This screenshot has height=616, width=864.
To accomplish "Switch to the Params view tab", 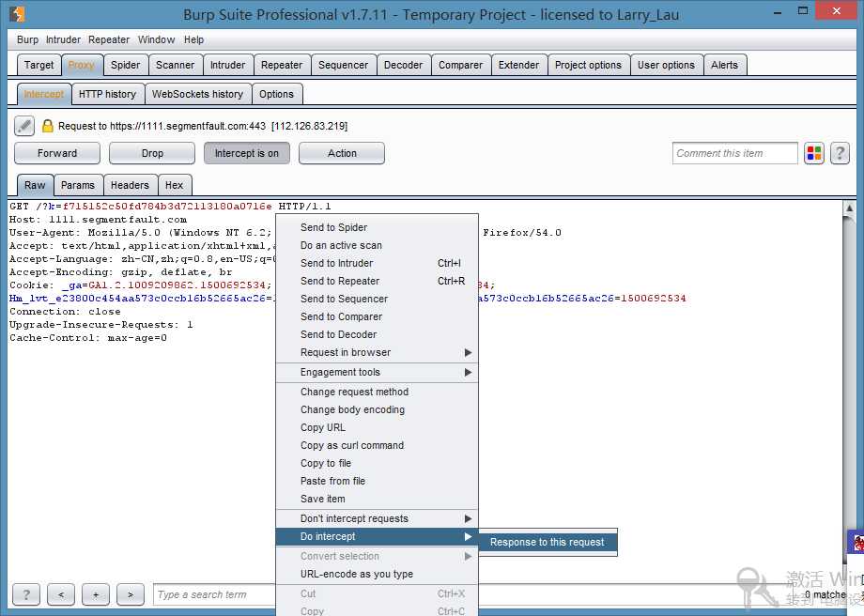I will 78,185.
